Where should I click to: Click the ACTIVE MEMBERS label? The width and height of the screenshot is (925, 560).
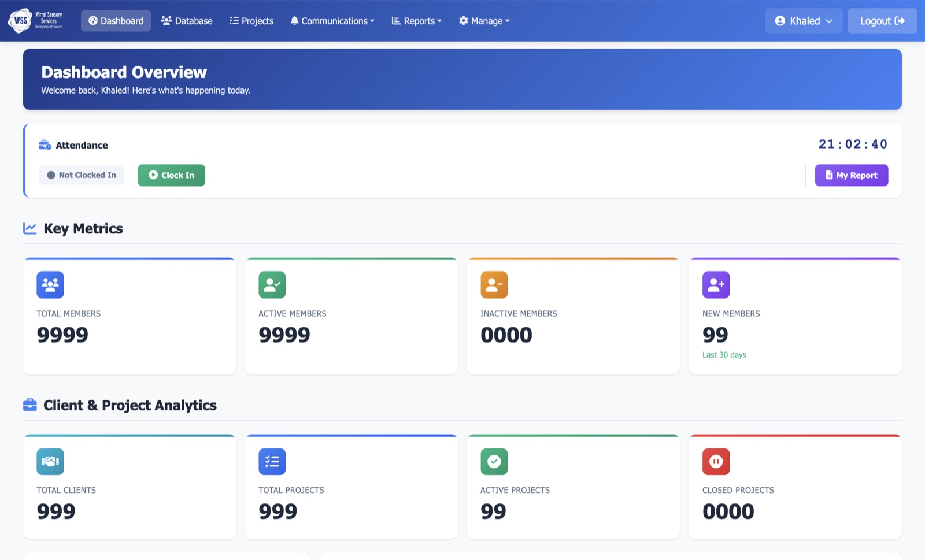[x=293, y=314]
